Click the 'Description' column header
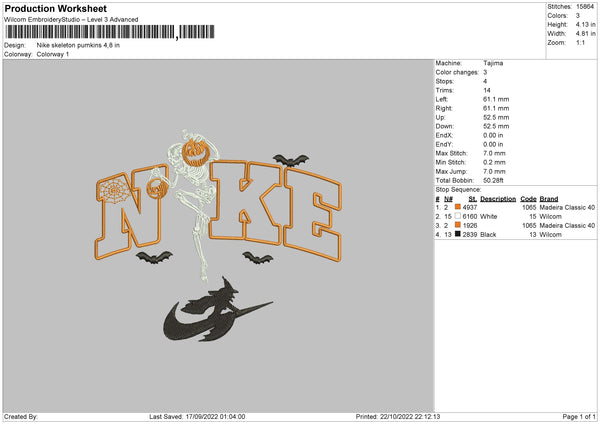The image size is (600, 424). tap(498, 199)
